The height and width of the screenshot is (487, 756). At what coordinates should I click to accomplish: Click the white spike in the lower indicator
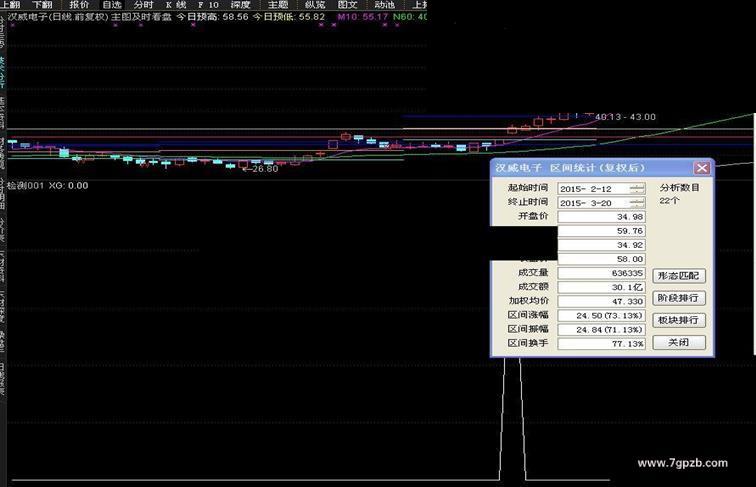pyautogui.click(x=512, y=419)
